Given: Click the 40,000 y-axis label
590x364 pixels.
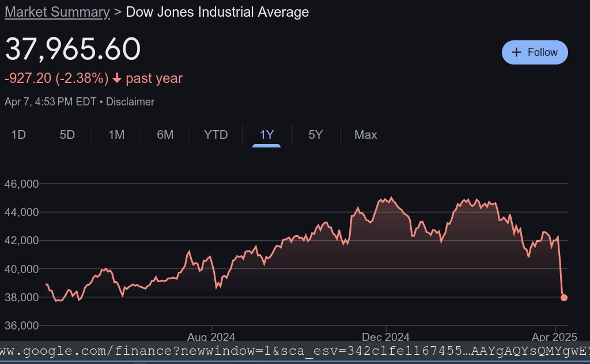Looking at the screenshot, I should point(21,269).
